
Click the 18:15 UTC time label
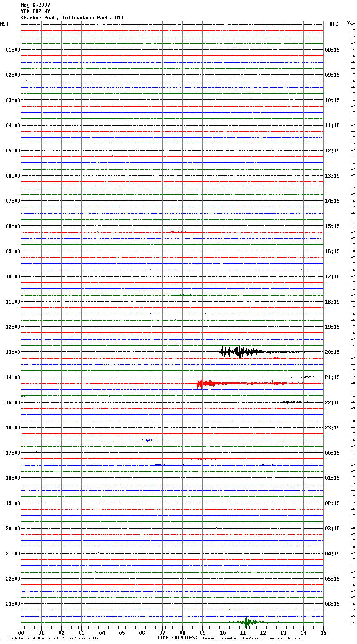coord(332,302)
